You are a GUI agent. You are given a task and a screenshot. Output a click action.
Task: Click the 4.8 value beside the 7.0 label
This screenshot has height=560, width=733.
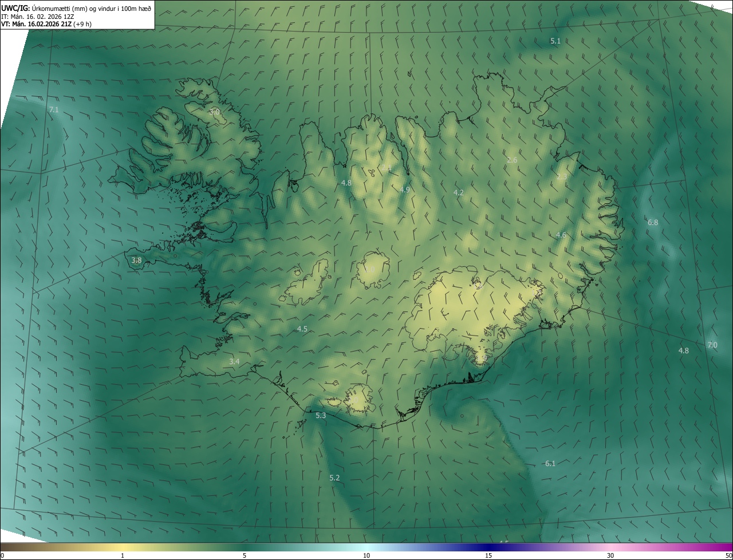684,350
